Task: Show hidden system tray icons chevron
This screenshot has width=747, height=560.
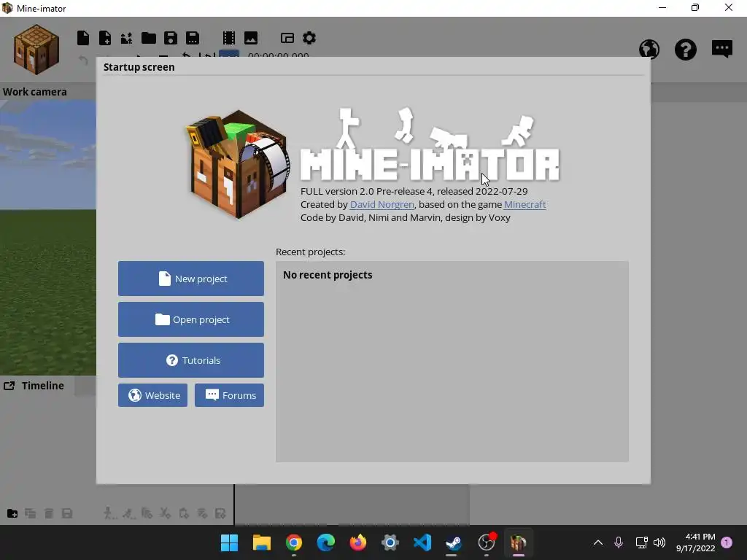Action: pos(598,542)
